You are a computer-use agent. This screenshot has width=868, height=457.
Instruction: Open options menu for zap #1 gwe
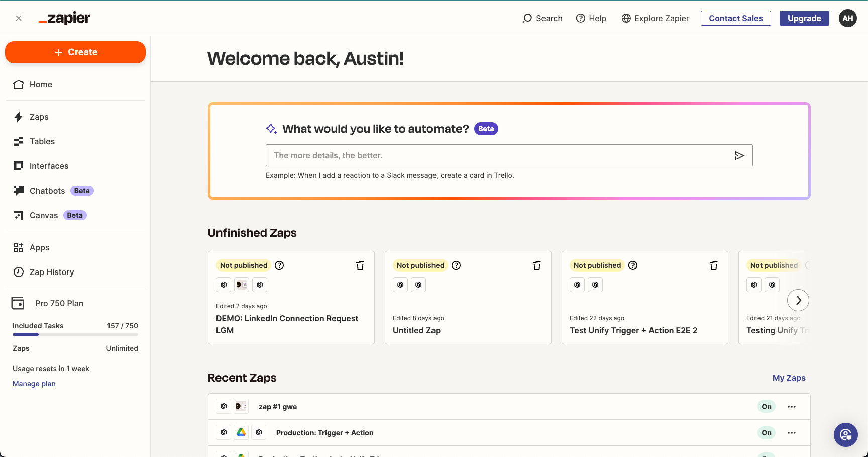tap(792, 406)
